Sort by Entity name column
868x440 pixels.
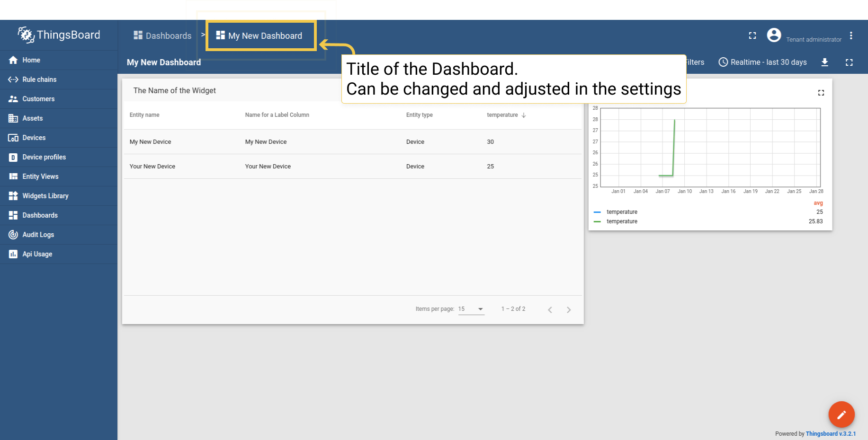(x=144, y=115)
